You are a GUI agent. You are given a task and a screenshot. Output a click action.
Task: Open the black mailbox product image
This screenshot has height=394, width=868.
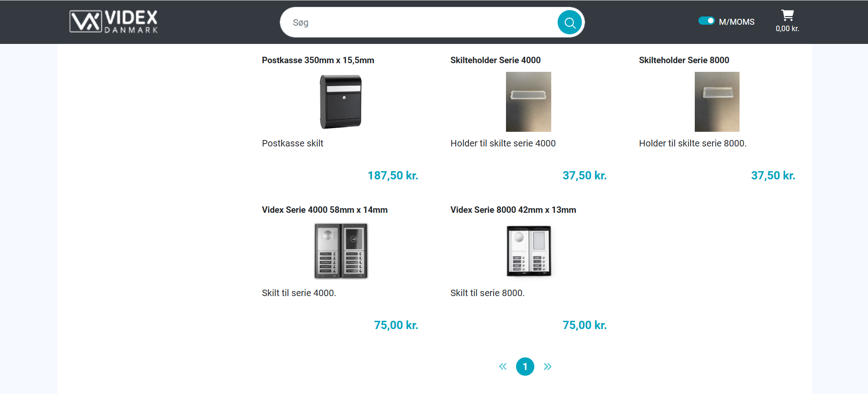tap(341, 102)
